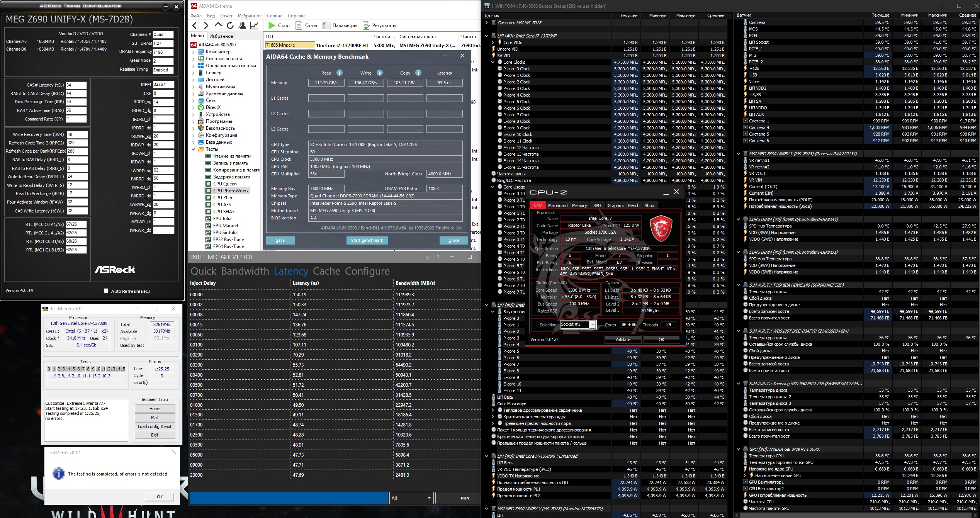Select the DirectX Xbox icon in AIDA64 tree
Screen dimensions: 980x518
pyautogui.click(x=201, y=107)
